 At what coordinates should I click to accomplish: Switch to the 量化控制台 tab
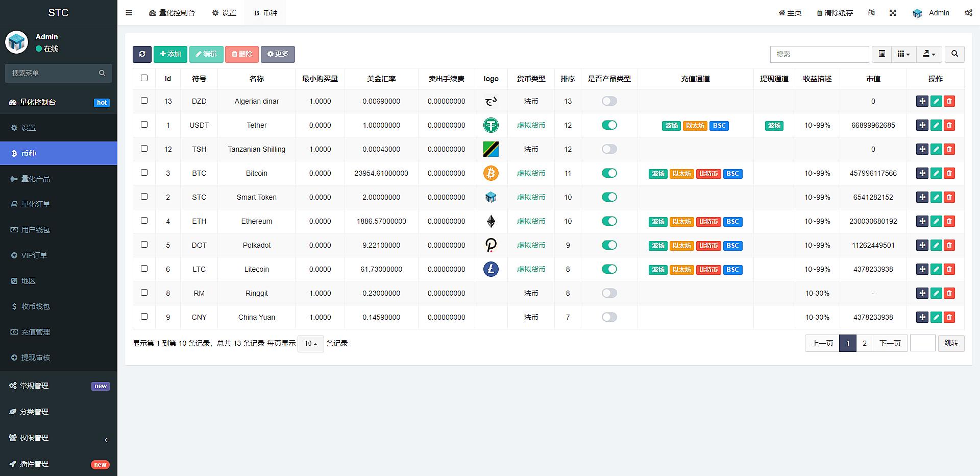coord(172,13)
